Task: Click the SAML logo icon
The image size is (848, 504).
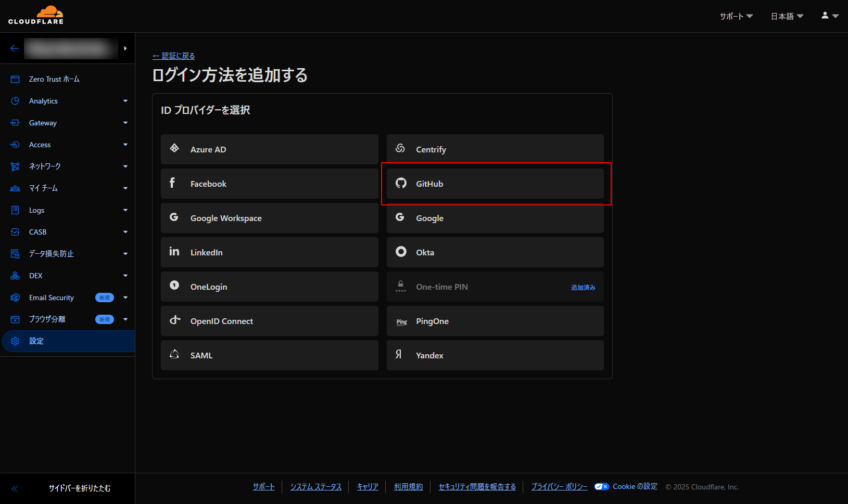Action: tap(174, 354)
